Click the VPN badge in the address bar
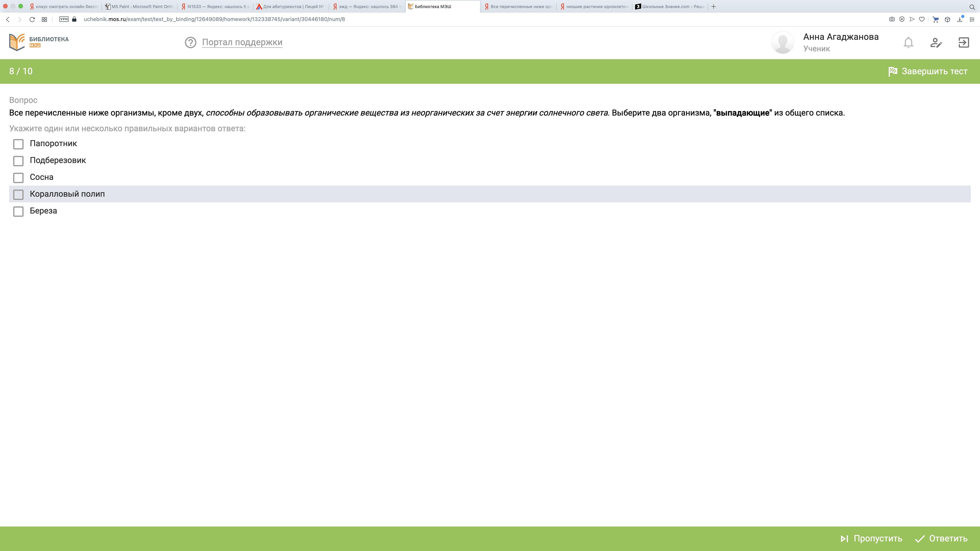 [64, 19]
